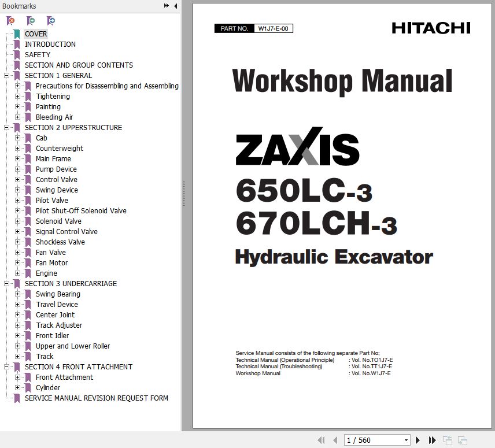Expand the Control Valve bookmark

[17, 180]
